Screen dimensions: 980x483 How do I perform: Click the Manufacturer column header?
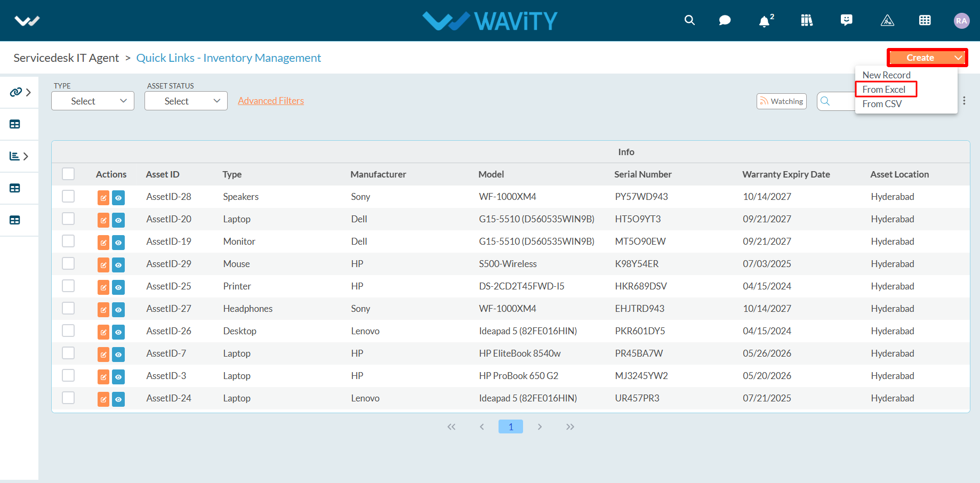pyautogui.click(x=378, y=174)
